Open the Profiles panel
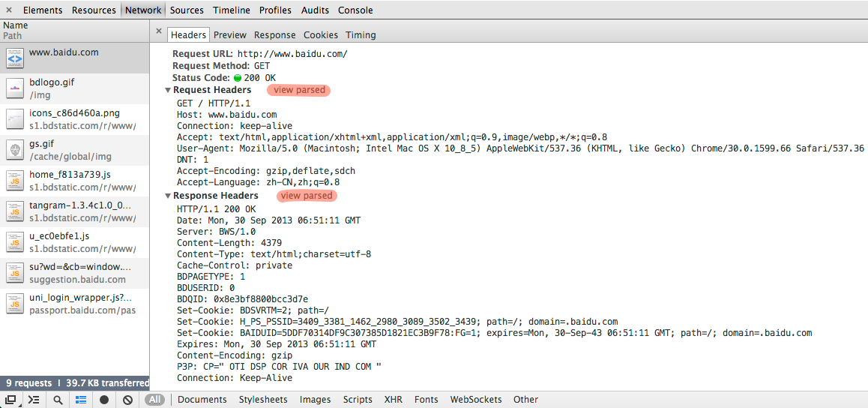The image size is (868, 408). pyautogui.click(x=276, y=10)
